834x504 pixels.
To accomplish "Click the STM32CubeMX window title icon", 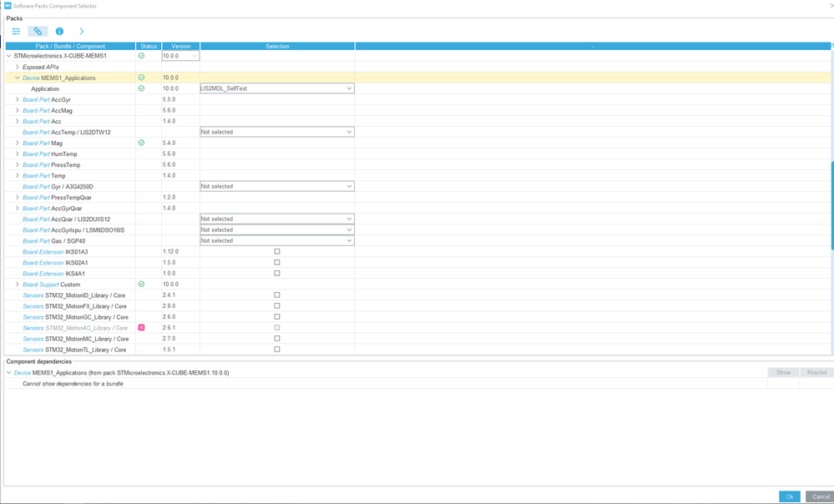I will click(8, 6).
